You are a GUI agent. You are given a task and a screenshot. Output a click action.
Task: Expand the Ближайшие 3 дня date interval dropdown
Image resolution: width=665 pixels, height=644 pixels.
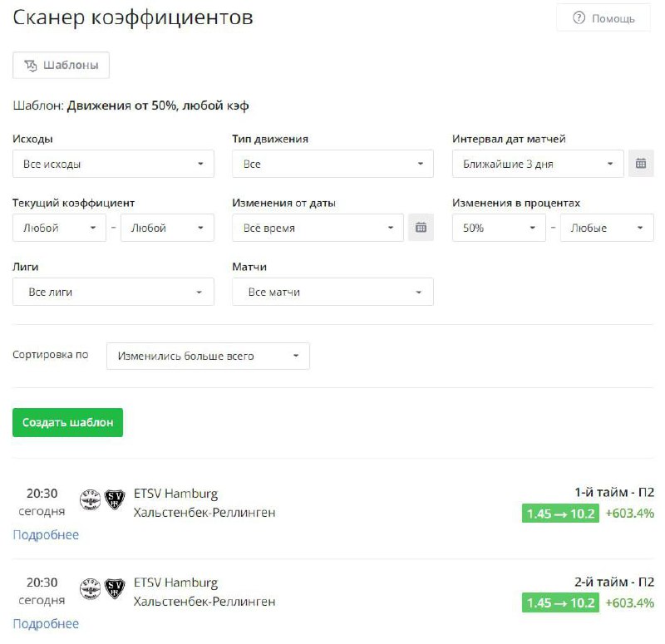(x=538, y=164)
